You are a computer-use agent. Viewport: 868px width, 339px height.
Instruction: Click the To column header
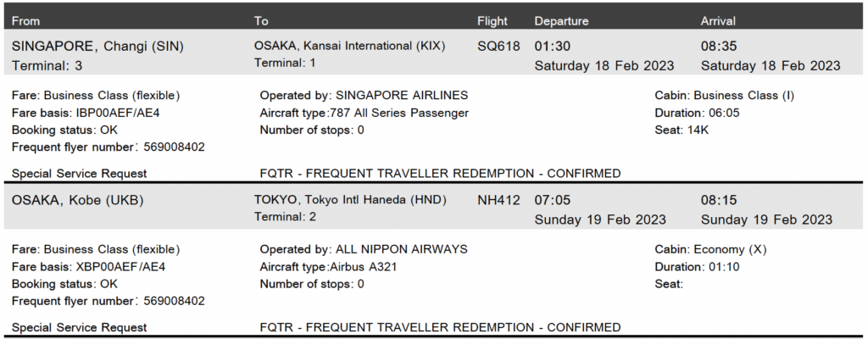262,21
